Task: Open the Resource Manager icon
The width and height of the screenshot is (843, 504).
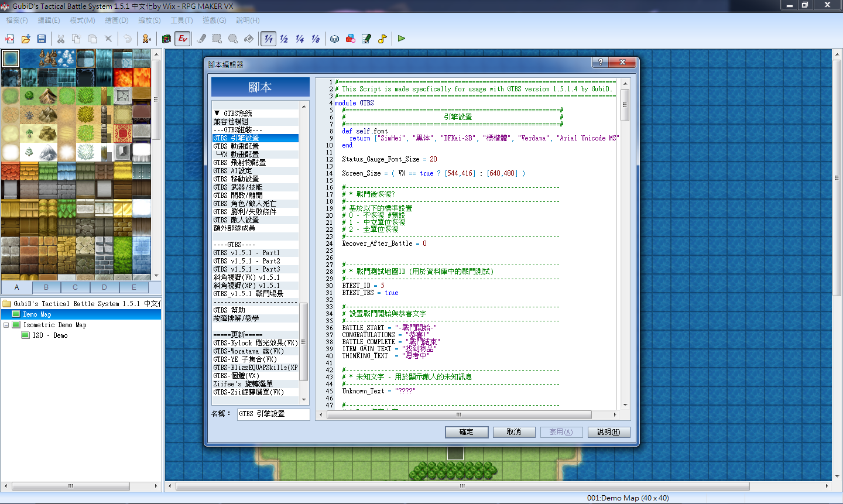Action: (x=350, y=39)
